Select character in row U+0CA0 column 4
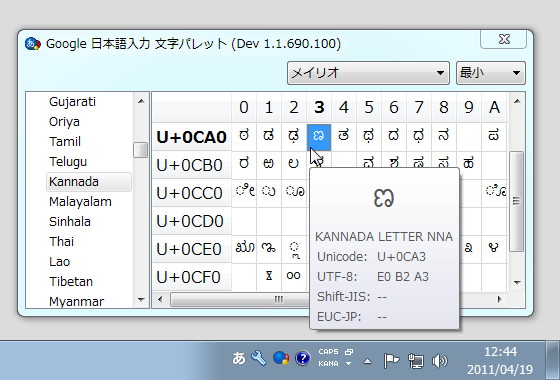560x380 pixels. click(344, 137)
